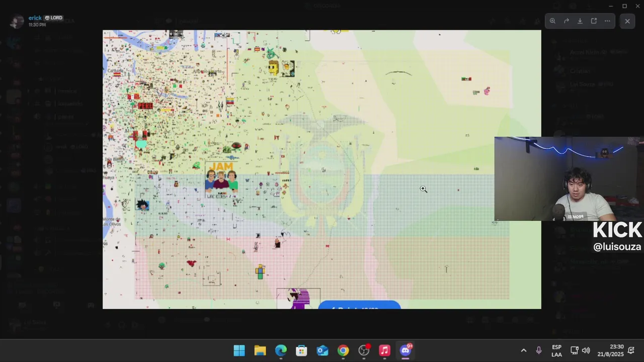This screenshot has width=644, height=362.
Task: Switch to OBS Studio in the taskbar
Action: (364, 350)
